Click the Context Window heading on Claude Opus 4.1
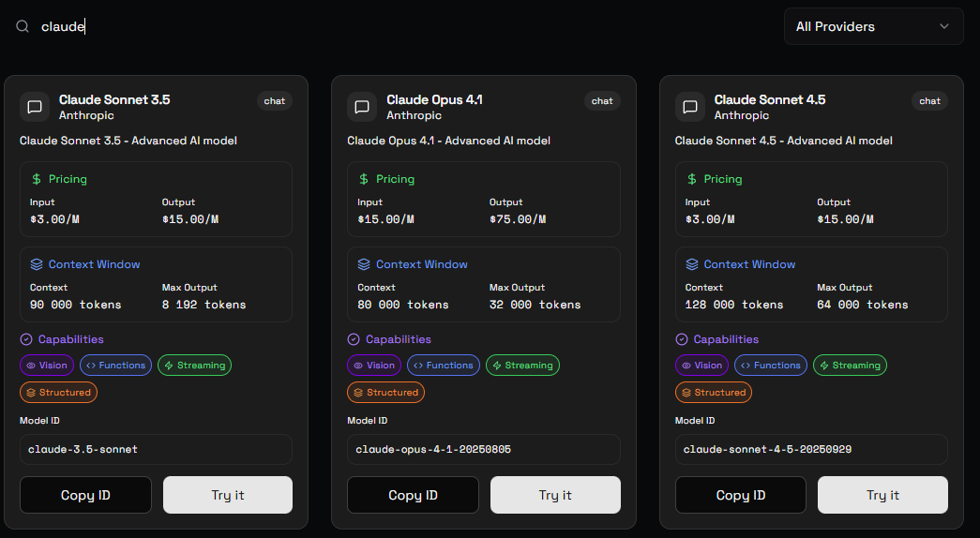The image size is (980, 538). point(422,264)
